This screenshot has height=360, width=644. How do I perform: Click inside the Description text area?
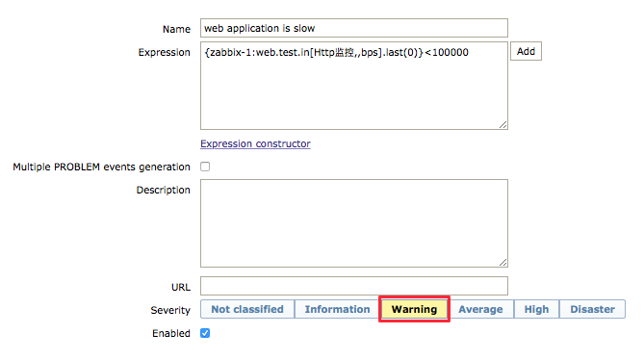point(354,223)
